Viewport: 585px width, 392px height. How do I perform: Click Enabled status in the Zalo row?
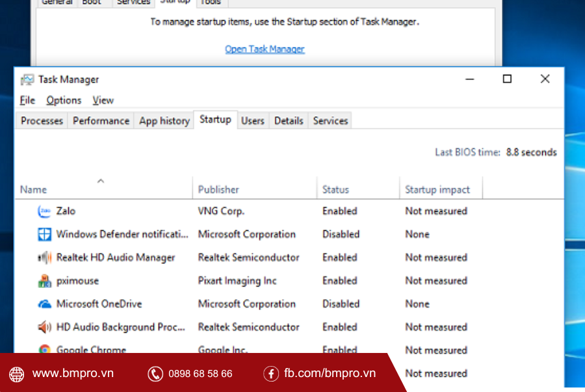(x=339, y=211)
